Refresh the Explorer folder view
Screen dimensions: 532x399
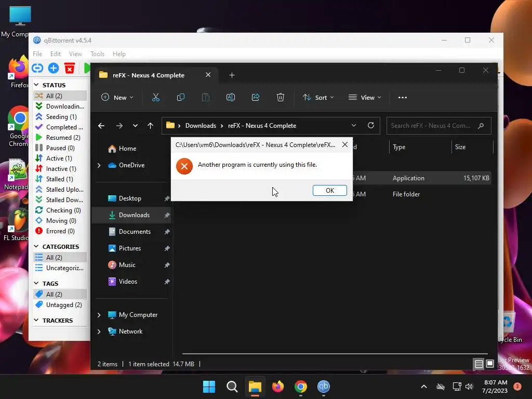coord(371,126)
